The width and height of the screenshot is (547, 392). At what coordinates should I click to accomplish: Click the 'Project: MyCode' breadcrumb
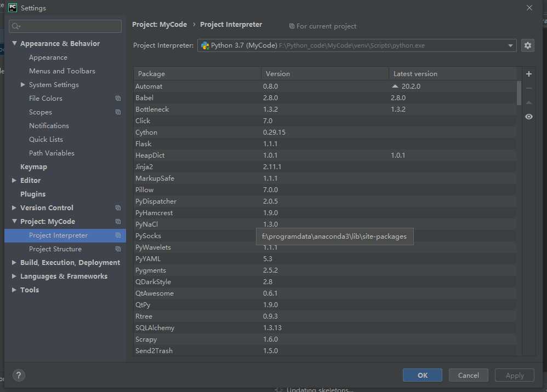159,25
